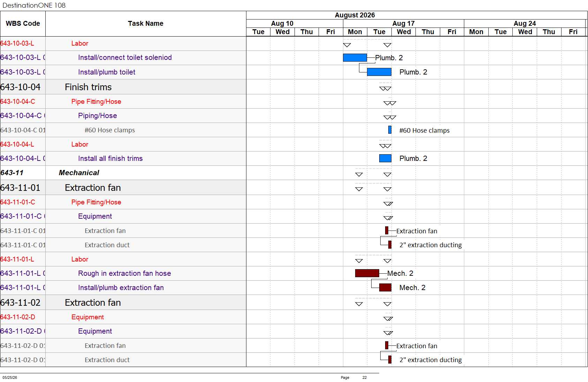Select the Mechanical summary task name
The width and height of the screenshot is (588, 382).
tap(79, 173)
